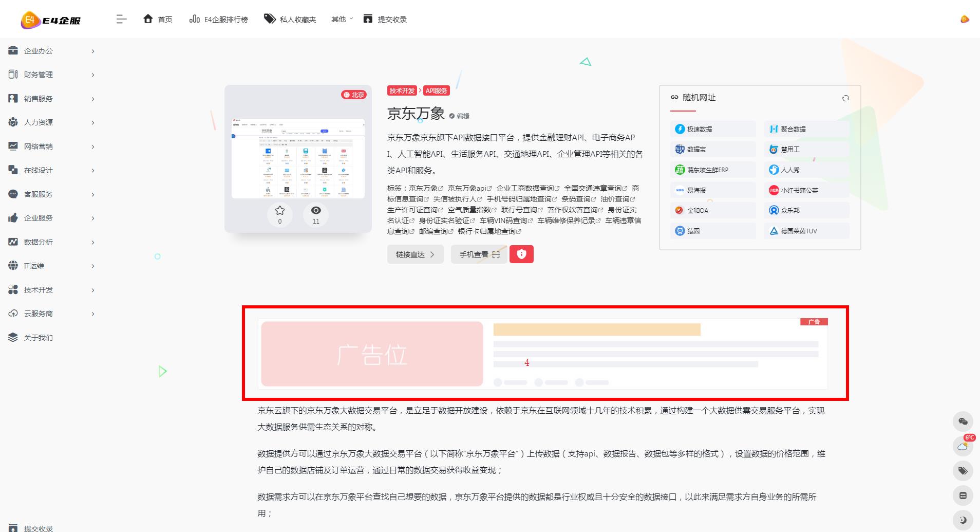Click the 链接直达 button
Screen dimensions: 980x532
(415, 254)
